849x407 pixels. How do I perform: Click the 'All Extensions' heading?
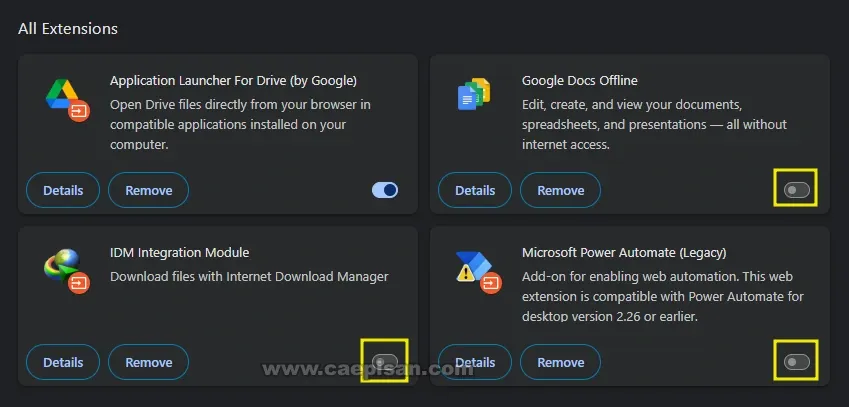tap(68, 29)
